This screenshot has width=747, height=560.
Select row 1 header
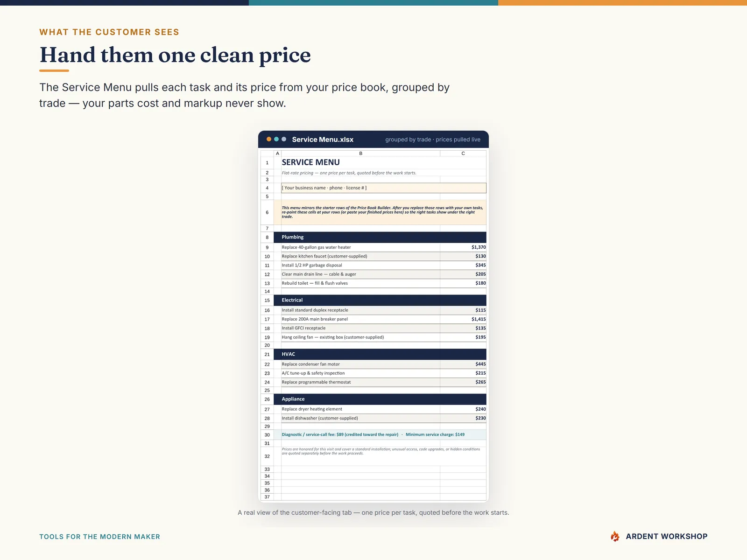tap(267, 162)
